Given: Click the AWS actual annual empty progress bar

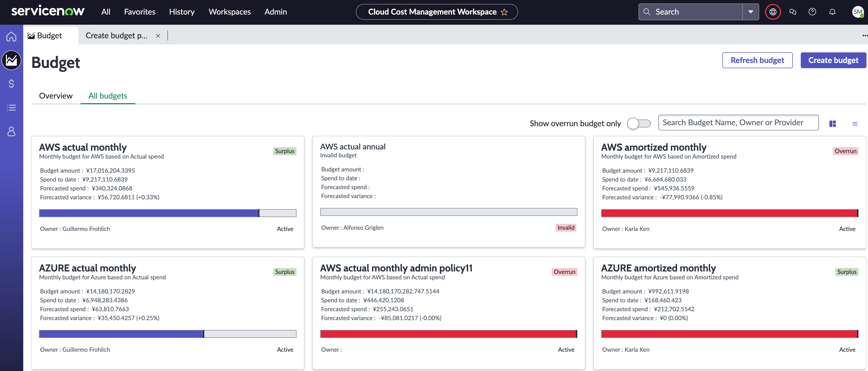Looking at the screenshot, I should (449, 212).
